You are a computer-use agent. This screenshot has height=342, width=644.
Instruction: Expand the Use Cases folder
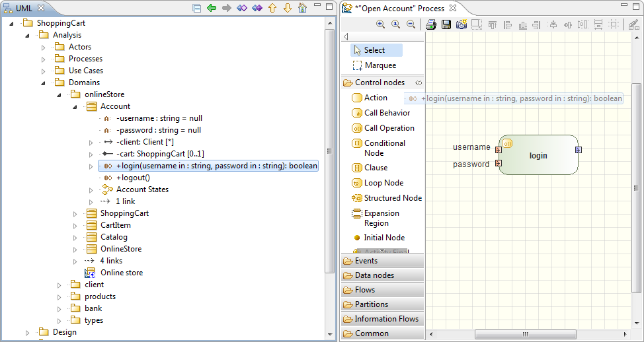click(43, 71)
